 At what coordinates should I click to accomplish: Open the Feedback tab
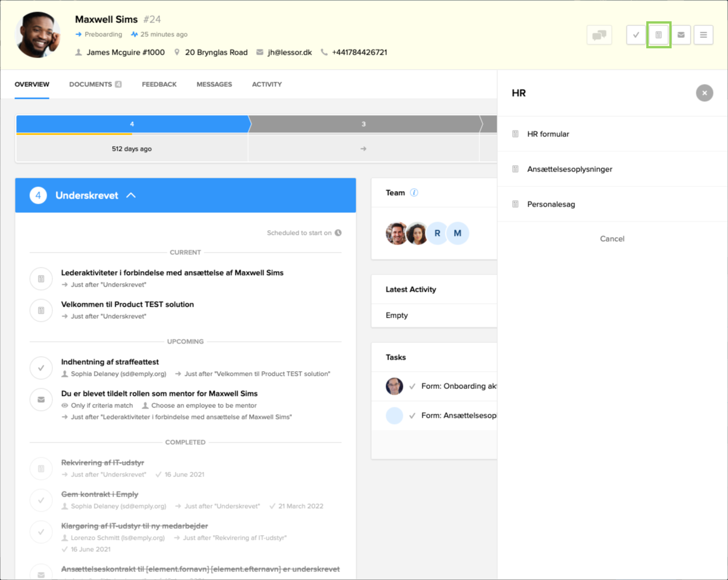coord(159,85)
